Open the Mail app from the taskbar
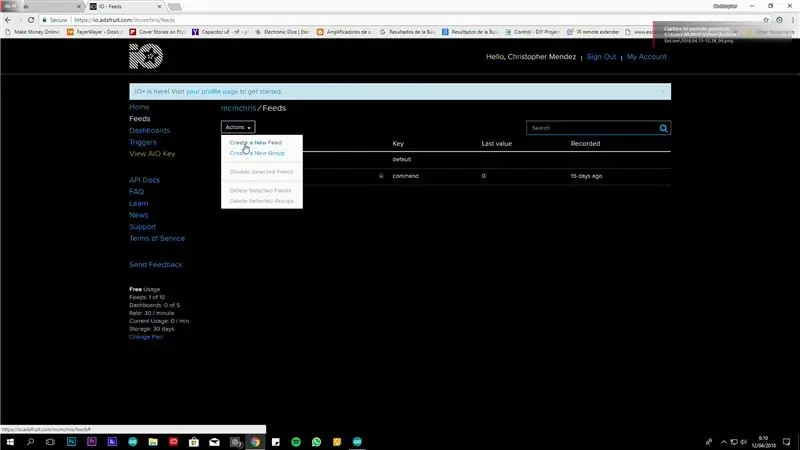The width and height of the screenshot is (800, 450). [x=214, y=442]
